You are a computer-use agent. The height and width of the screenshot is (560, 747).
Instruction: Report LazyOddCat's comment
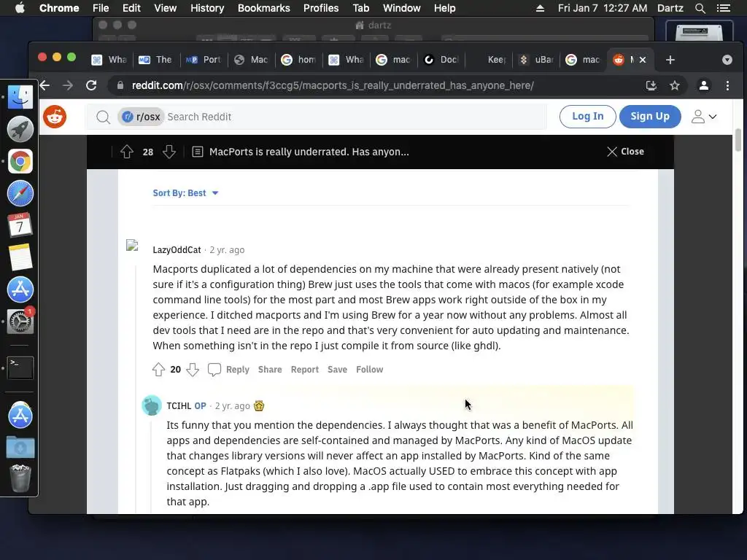pos(304,370)
